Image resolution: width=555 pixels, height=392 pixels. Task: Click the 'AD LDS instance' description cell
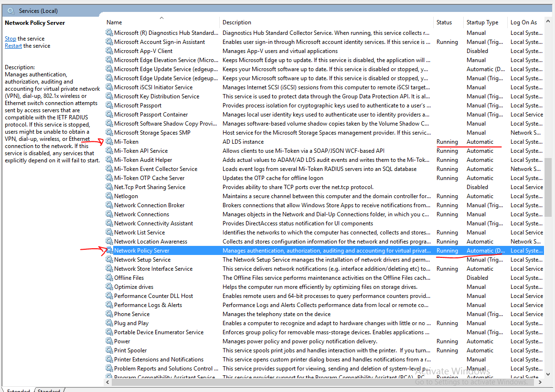click(x=243, y=141)
